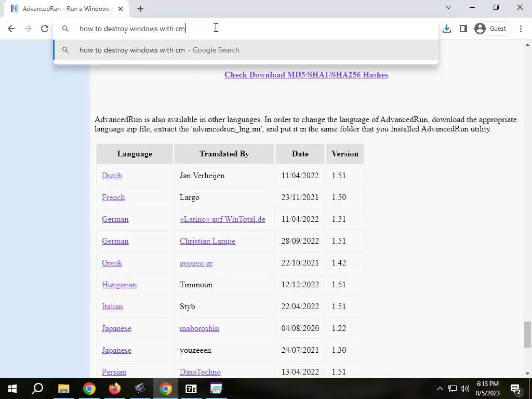Open Chrome's three-dot menu
The width and height of the screenshot is (532, 399).
521,29
